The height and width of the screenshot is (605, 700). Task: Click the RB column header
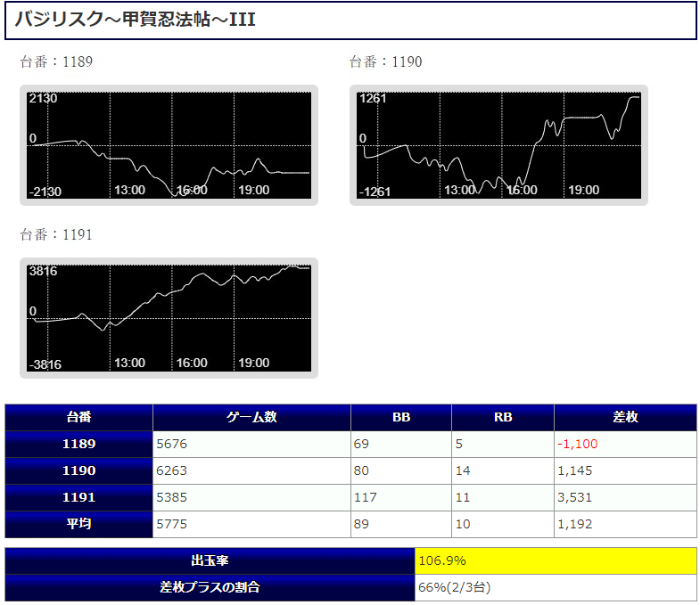tap(502, 417)
